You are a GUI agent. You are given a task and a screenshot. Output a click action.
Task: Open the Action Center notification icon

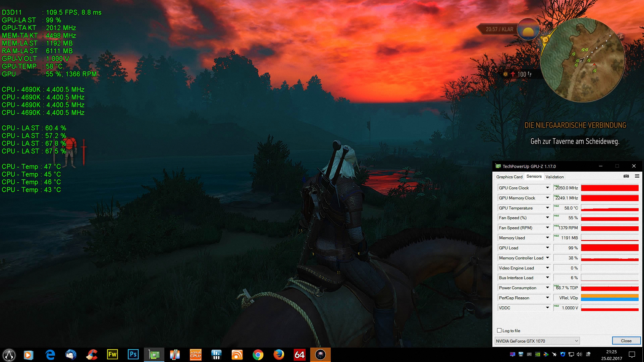pyautogui.click(x=632, y=355)
